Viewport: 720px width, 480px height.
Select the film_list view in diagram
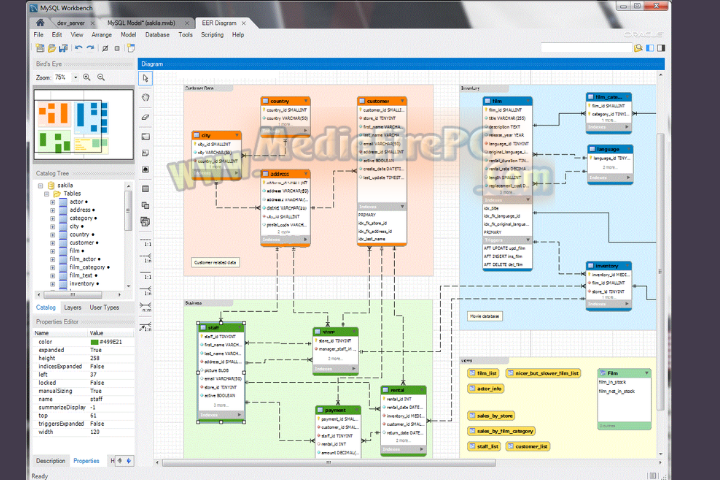tap(483, 373)
